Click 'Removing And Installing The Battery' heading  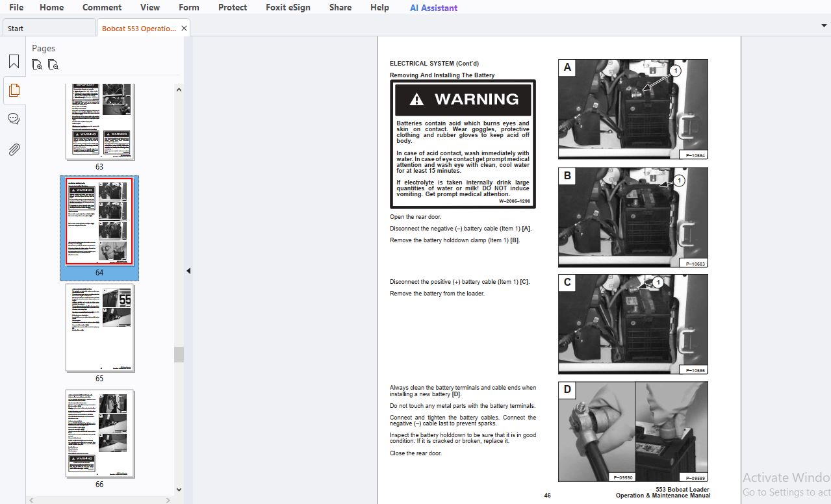[x=442, y=75]
